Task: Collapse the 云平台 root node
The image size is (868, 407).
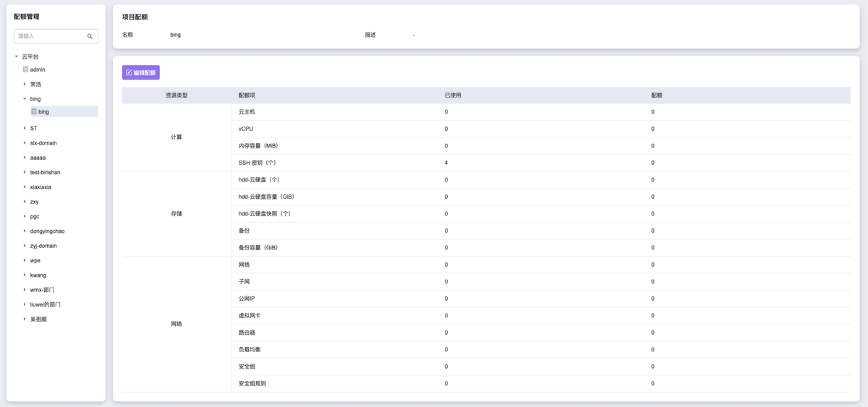Action: [x=17, y=56]
